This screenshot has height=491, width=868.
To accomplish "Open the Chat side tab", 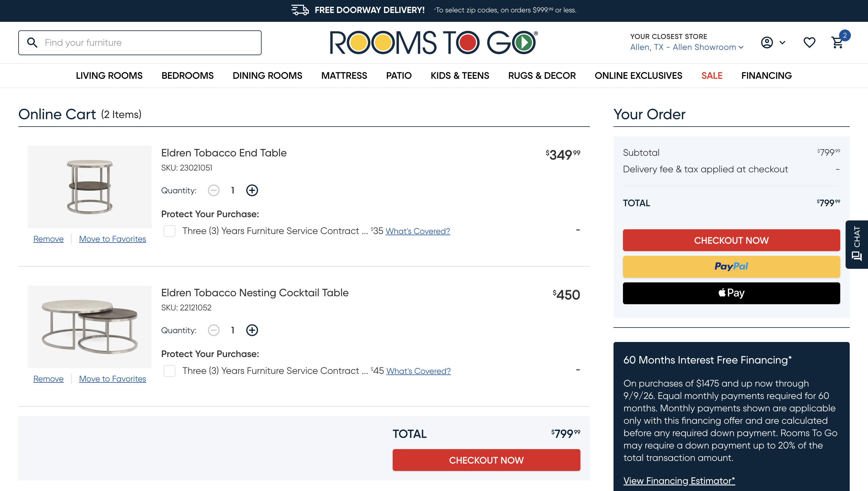I will (x=856, y=245).
